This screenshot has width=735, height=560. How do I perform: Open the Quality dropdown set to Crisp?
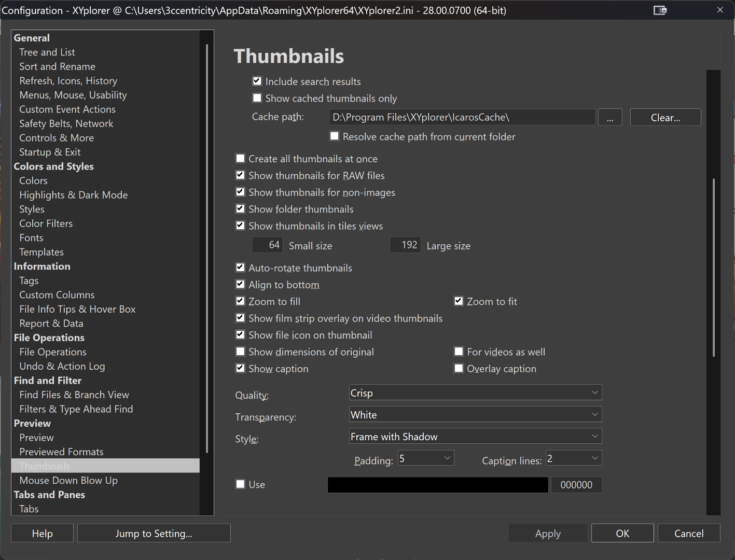[x=475, y=393]
